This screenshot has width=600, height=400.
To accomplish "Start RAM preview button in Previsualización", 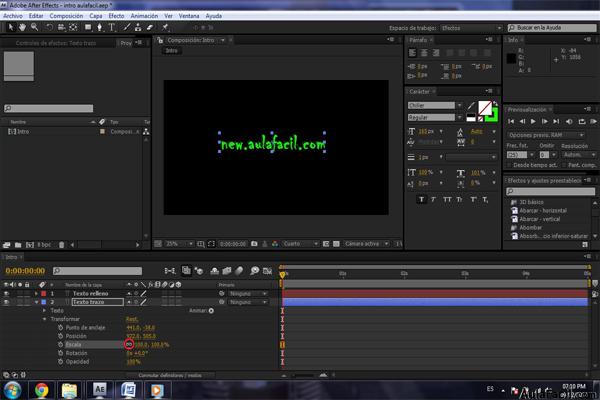I will (593, 121).
